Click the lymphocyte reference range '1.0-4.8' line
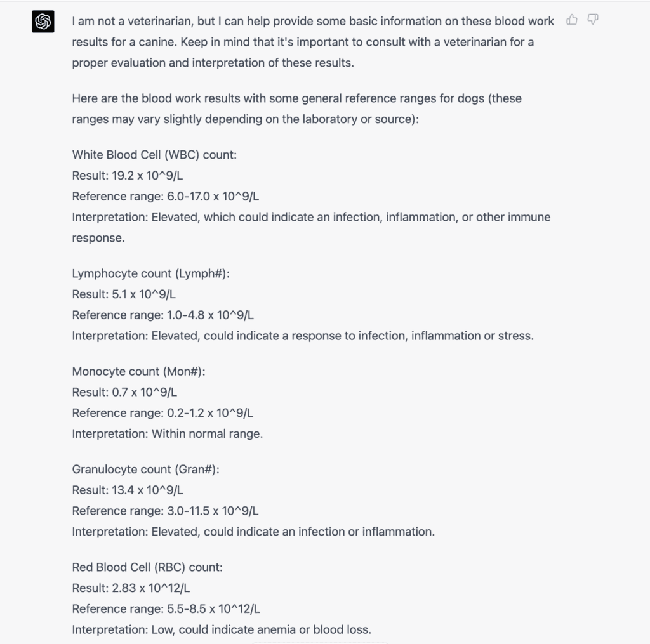The height and width of the screenshot is (644, 650). click(163, 315)
